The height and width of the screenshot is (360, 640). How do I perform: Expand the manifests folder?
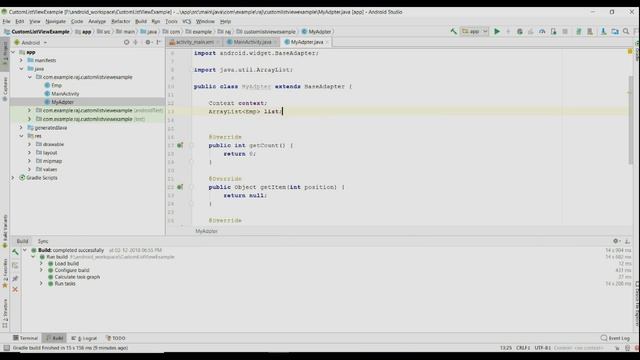21,60
